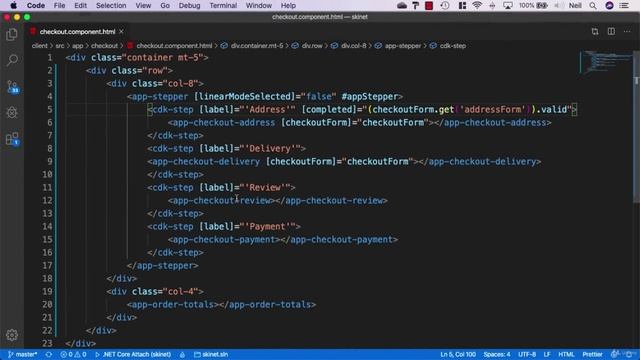The height and width of the screenshot is (360, 640).
Task: Open the Wi-Fi menu bar icon
Action: coord(477,5)
